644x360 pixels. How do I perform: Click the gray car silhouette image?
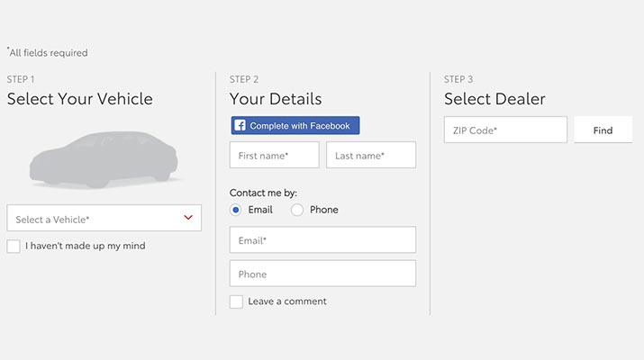click(104, 159)
